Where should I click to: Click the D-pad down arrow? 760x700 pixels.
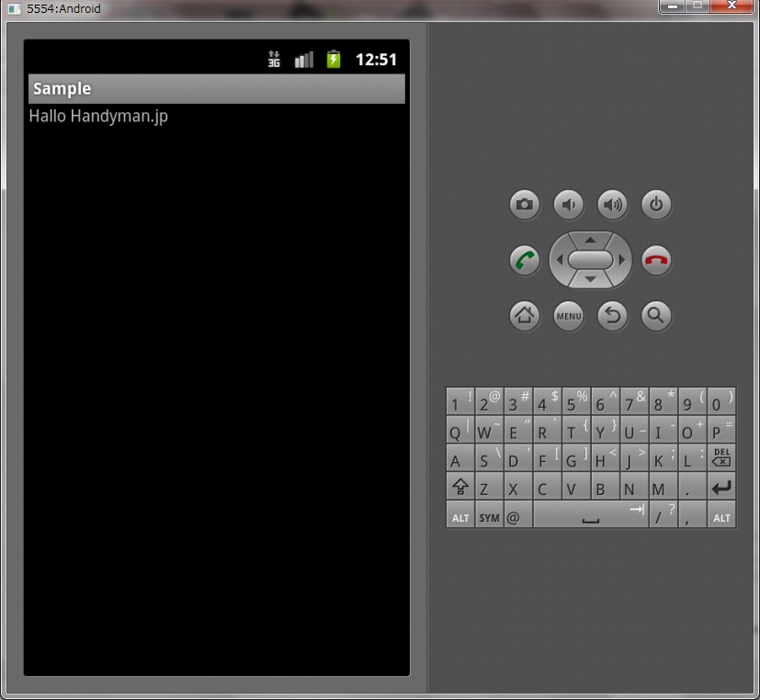(590, 279)
